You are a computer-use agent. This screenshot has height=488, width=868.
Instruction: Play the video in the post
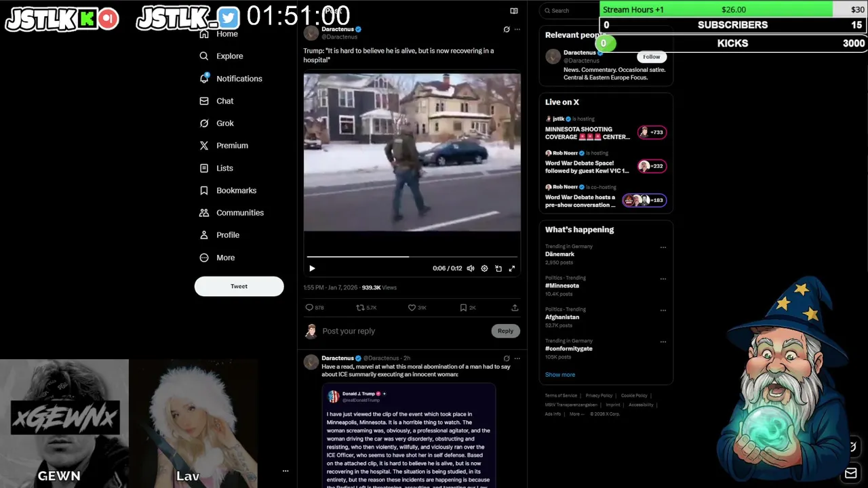pyautogui.click(x=312, y=268)
